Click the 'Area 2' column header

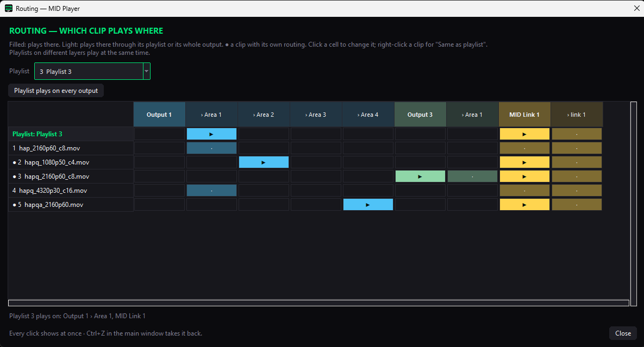[x=264, y=115]
